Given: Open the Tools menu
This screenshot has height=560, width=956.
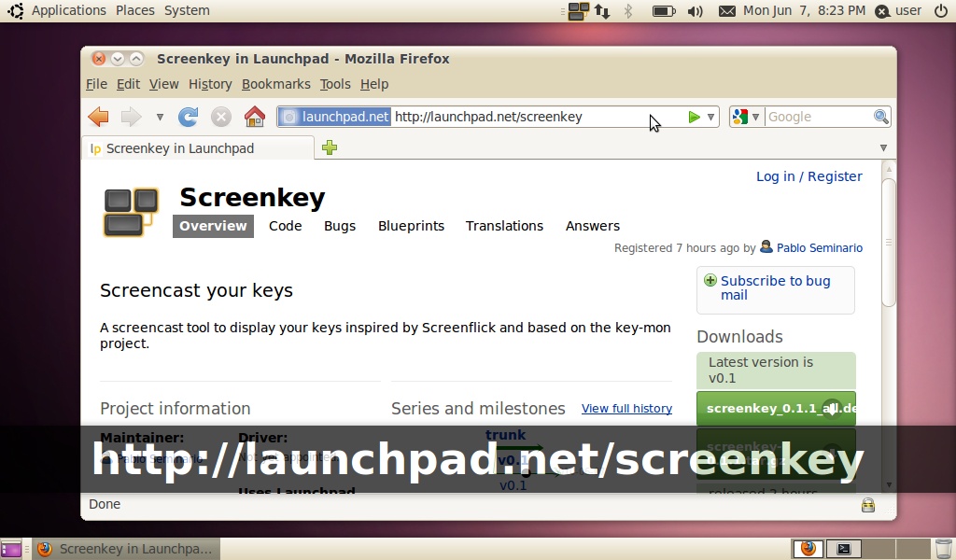Looking at the screenshot, I should pyautogui.click(x=335, y=84).
